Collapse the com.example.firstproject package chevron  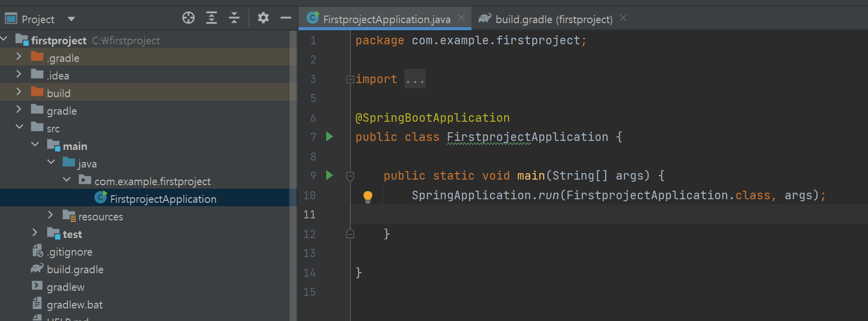[x=66, y=180]
